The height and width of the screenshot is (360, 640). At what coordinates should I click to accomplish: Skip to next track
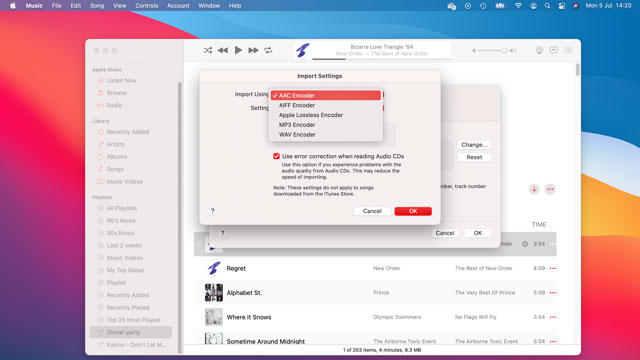point(253,50)
